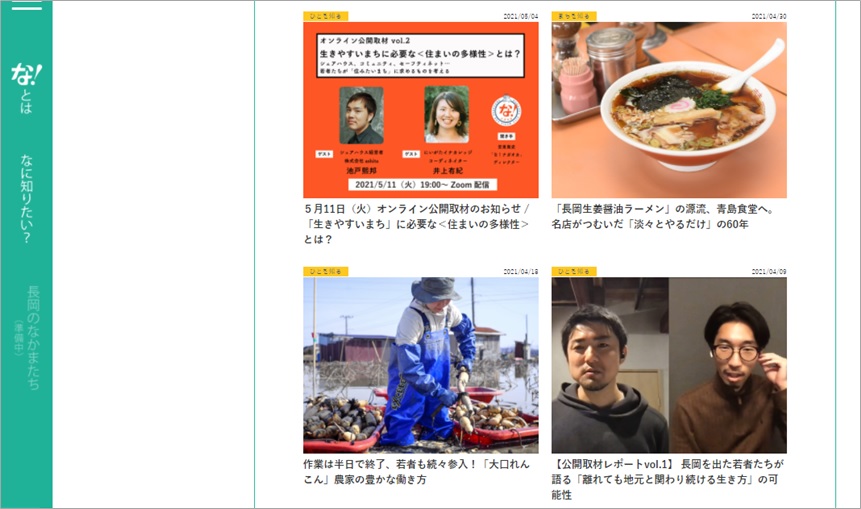Viewport: 861px width, 509px height.
Task: Open the hamburger menu in the green sidebar
Action: pyautogui.click(x=26, y=5)
